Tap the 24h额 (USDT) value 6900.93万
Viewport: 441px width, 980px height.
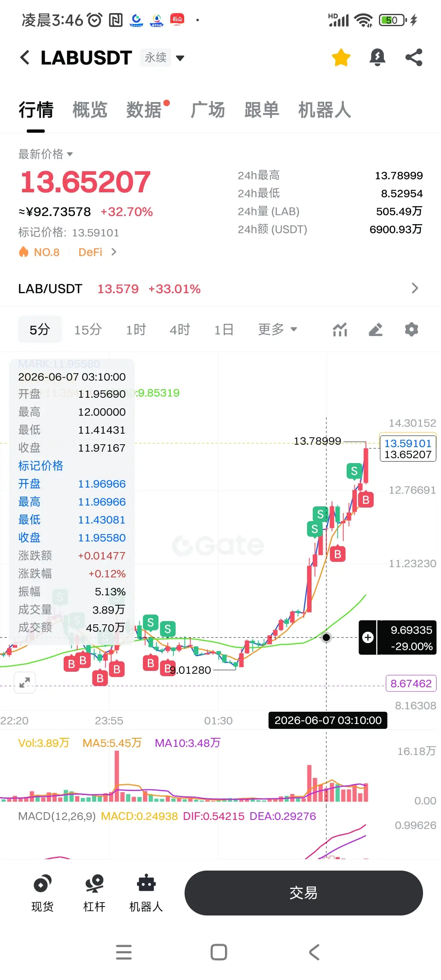pyautogui.click(x=396, y=229)
